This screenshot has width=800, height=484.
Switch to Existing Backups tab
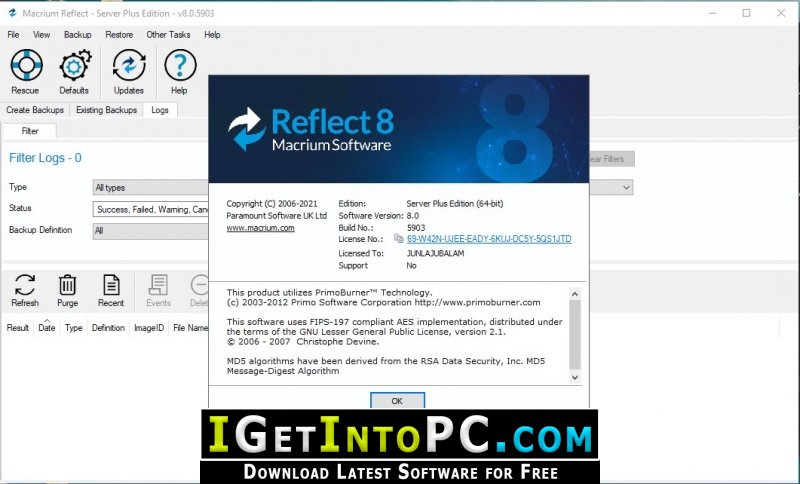[106, 110]
